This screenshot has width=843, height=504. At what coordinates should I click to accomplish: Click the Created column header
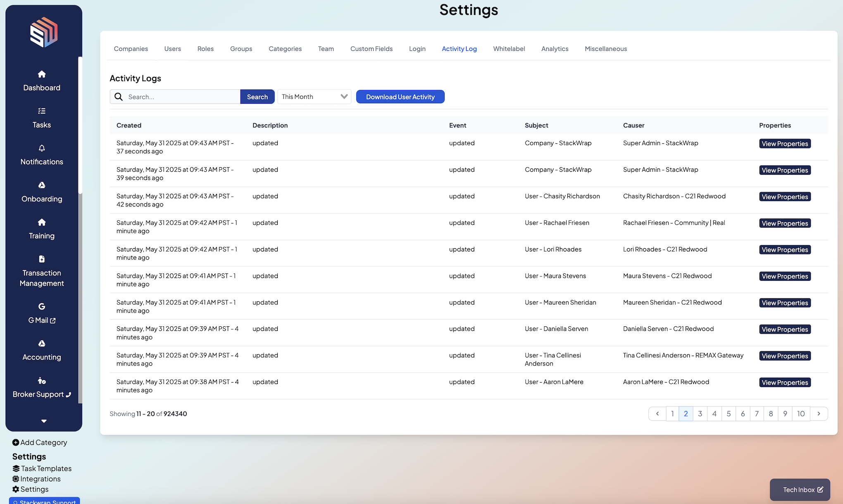point(129,125)
